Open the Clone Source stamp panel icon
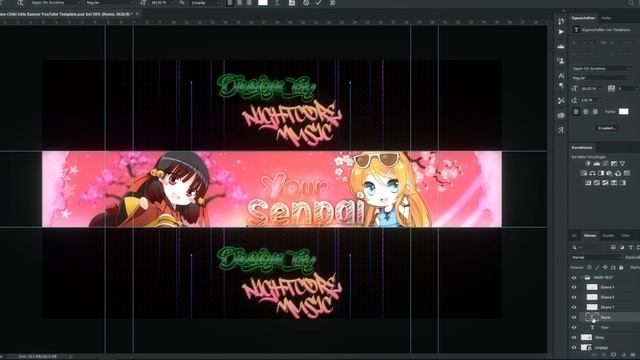The image size is (640, 360). pyautogui.click(x=561, y=61)
